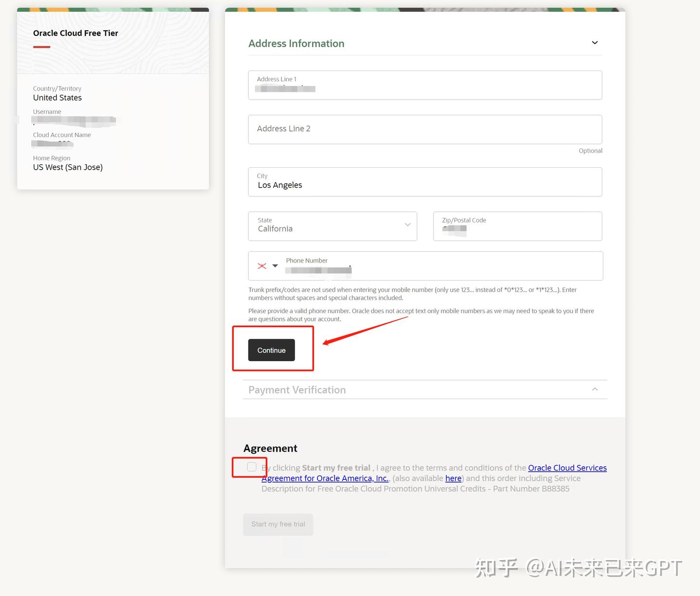Click the Zip/Postal Code field
Screen dimensions: 700x596
(517, 226)
